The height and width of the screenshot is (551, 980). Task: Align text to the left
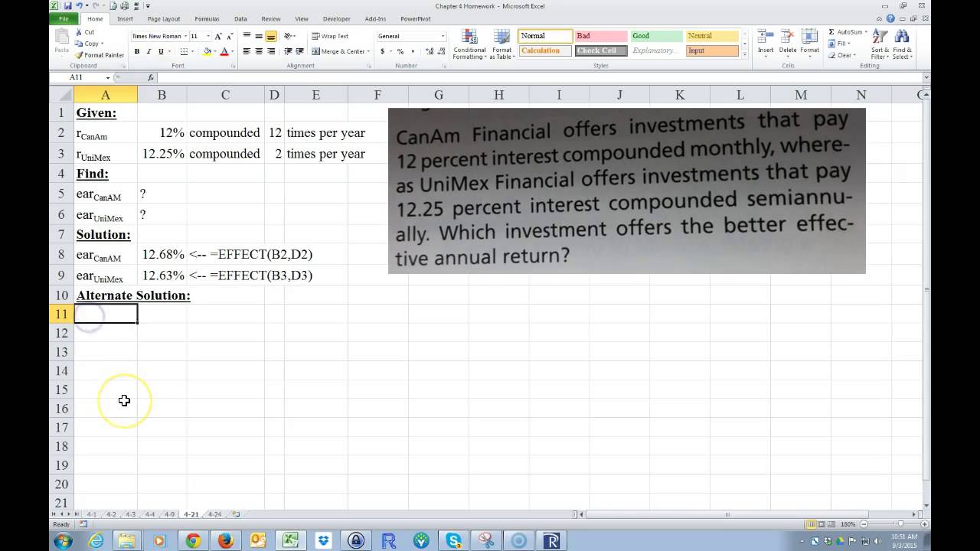[247, 51]
